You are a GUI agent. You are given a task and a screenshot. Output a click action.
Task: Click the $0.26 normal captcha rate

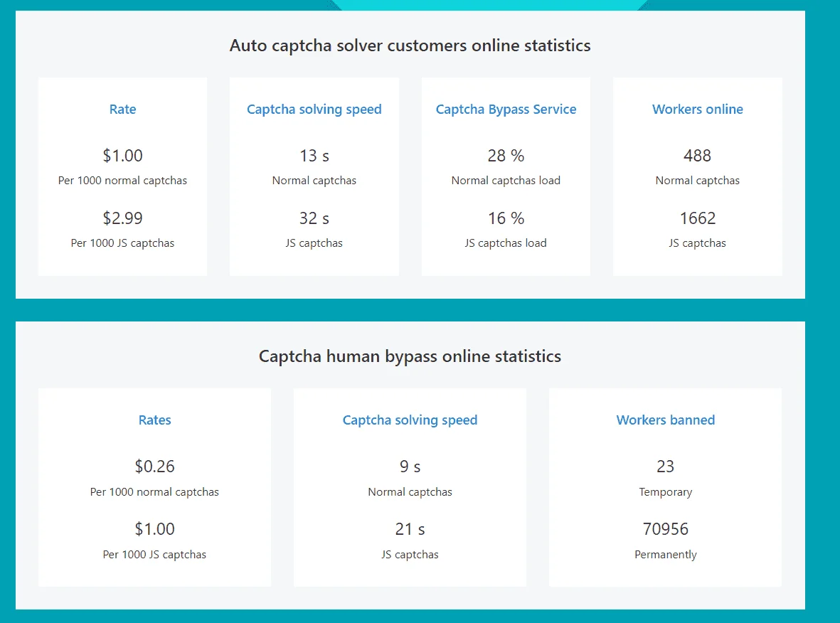(x=155, y=467)
